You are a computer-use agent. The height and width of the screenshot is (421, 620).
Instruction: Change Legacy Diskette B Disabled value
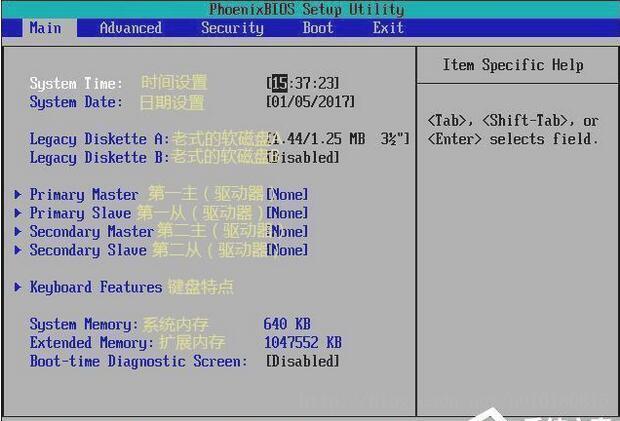coord(303,157)
